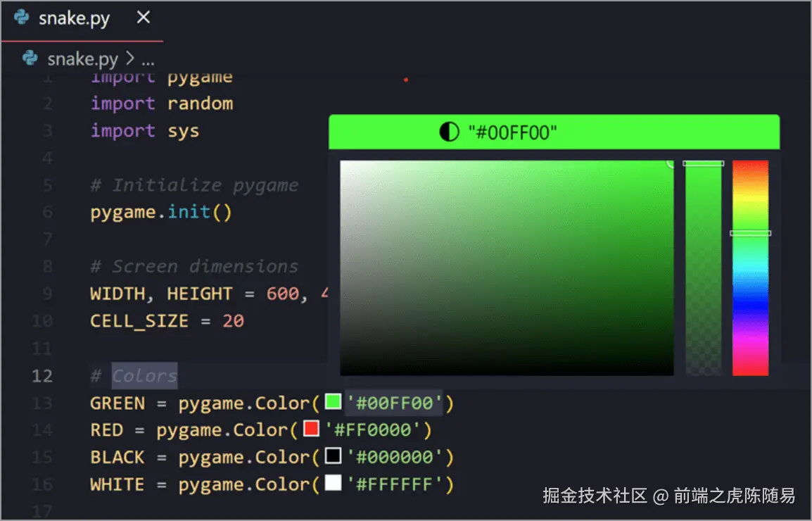Expand the breadcrumb chevron after snake.py
Image resolution: width=812 pixels, height=521 pixels.
[x=130, y=58]
